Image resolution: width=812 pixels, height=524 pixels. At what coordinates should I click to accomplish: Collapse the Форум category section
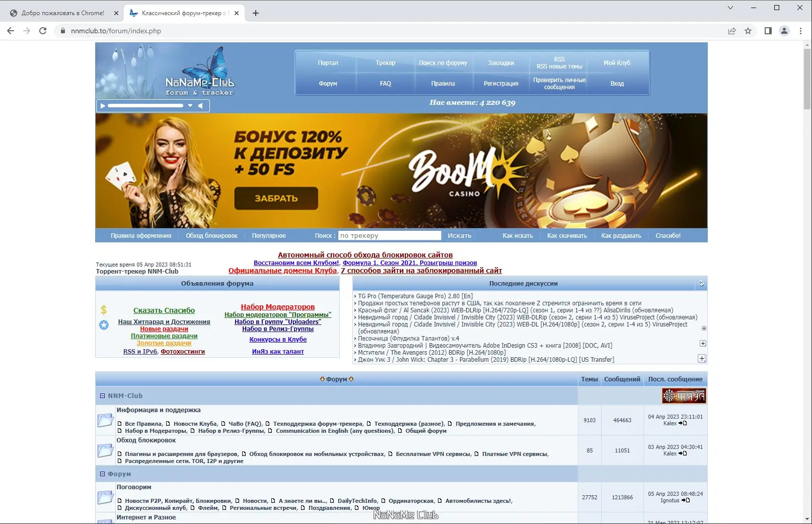102,474
